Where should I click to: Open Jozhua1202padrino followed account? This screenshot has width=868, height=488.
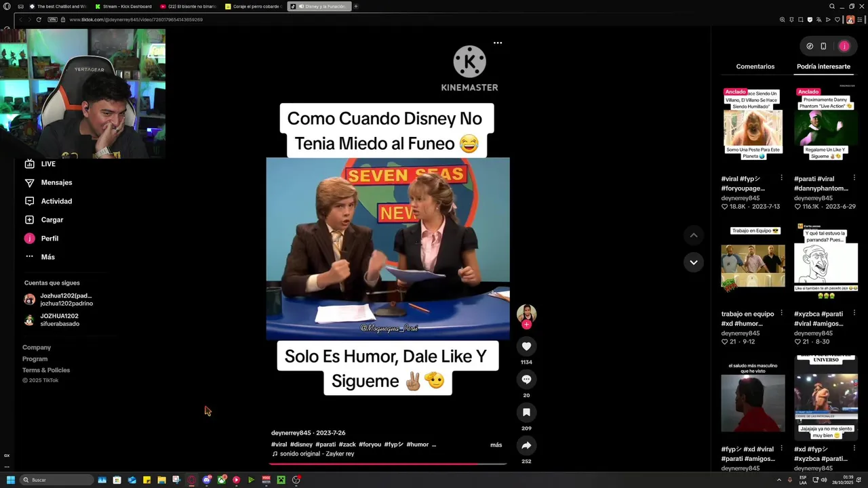pos(58,300)
